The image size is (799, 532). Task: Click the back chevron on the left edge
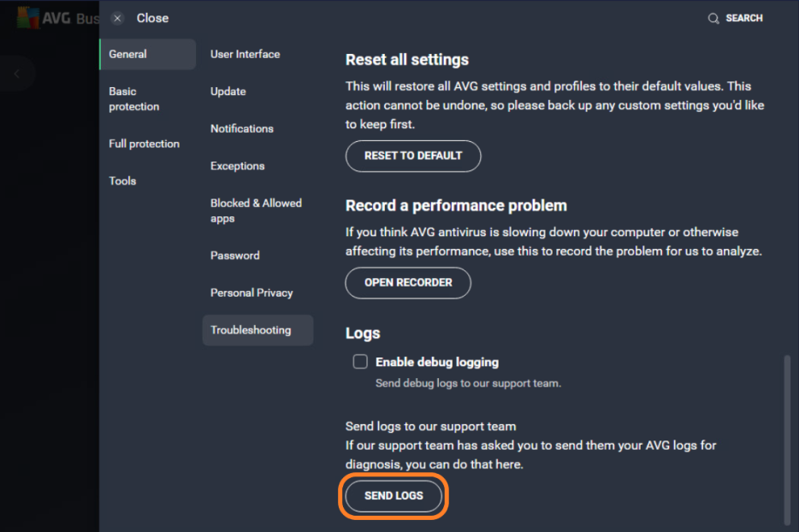tap(17, 74)
